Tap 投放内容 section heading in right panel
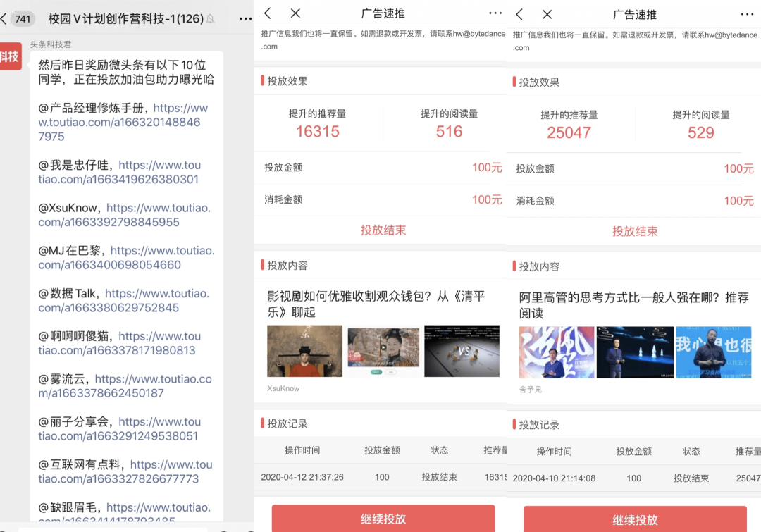The width and height of the screenshot is (761, 532). point(539,266)
